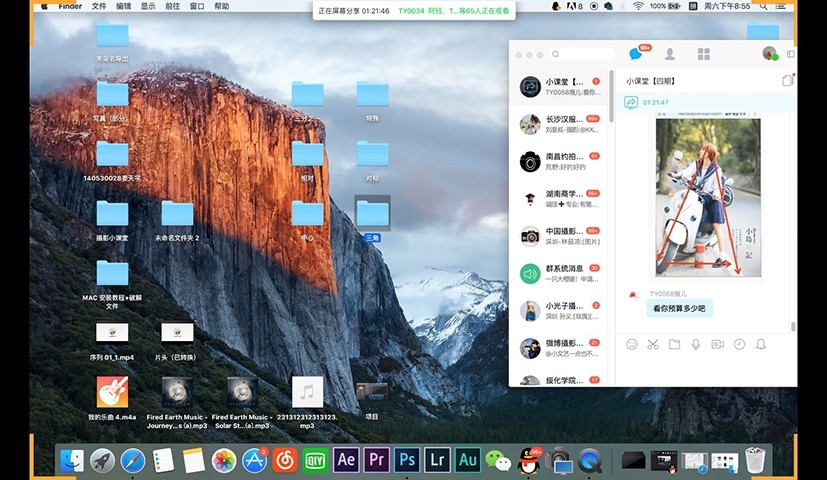Open Adobe Audition in the Dock

(x=468, y=460)
